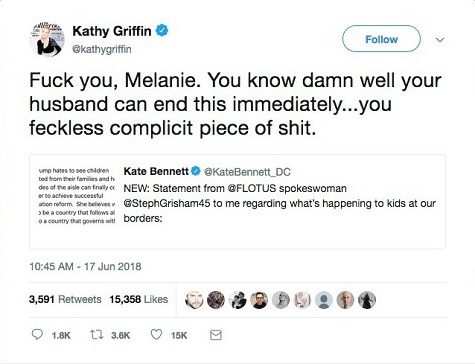Click the envelope direct message icon
The image size is (475, 364).
[216, 335]
